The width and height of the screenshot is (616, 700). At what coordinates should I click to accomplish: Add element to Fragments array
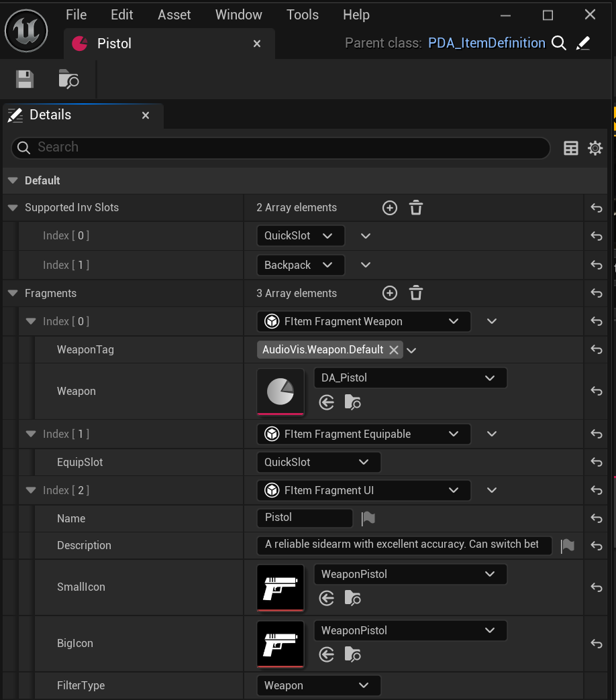tap(389, 293)
